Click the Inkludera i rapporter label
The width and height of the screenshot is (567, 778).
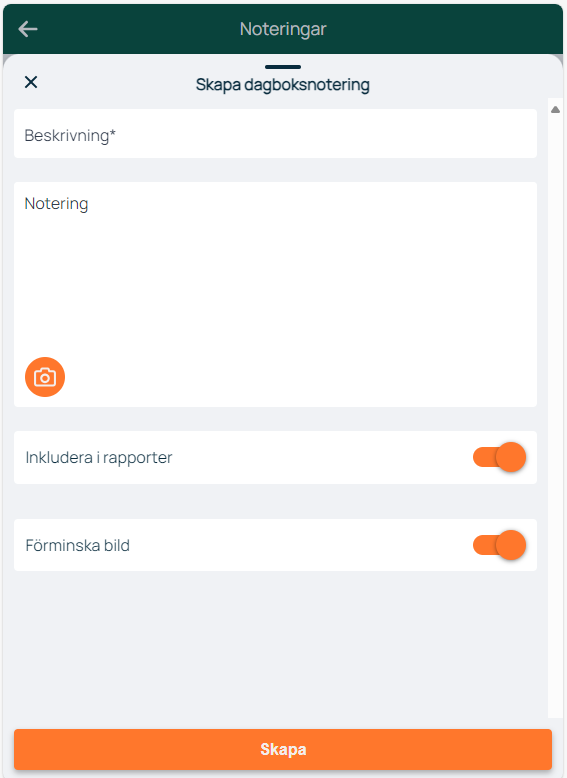click(99, 457)
